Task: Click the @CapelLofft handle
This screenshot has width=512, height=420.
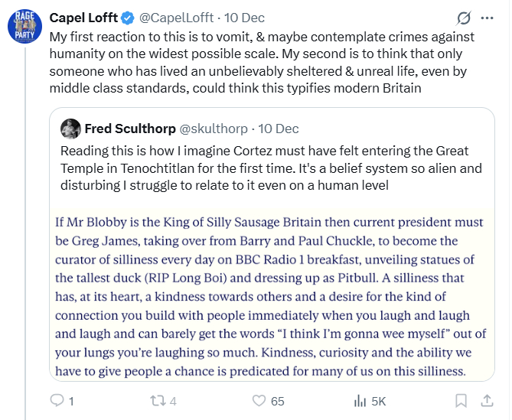Action: (x=171, y=18)
